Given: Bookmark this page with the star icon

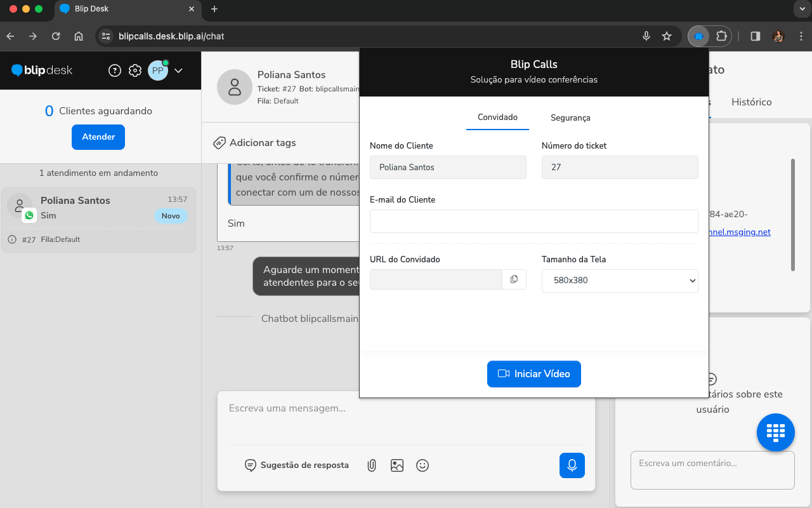Looking at the screenshot, I should point(667,36).
